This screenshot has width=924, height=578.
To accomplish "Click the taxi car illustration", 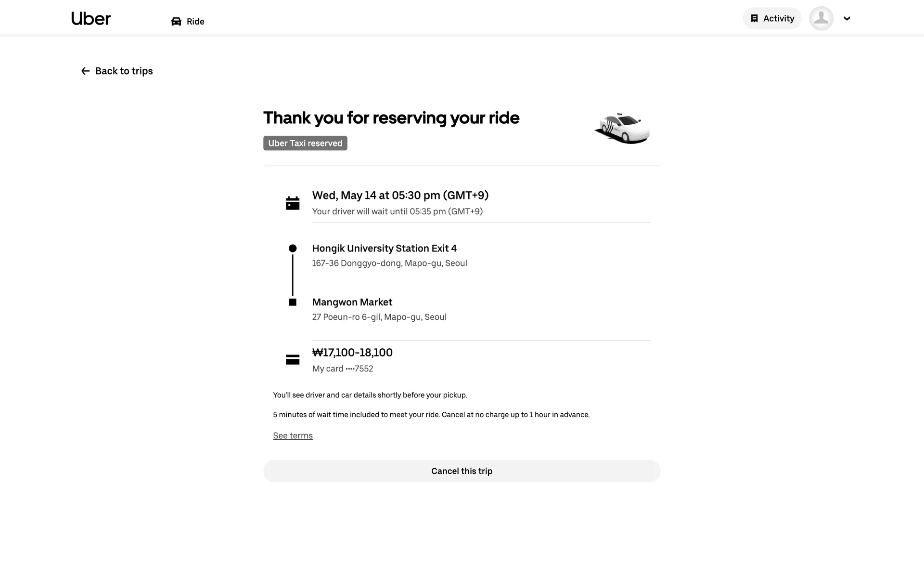I will [x=622, y=129].
